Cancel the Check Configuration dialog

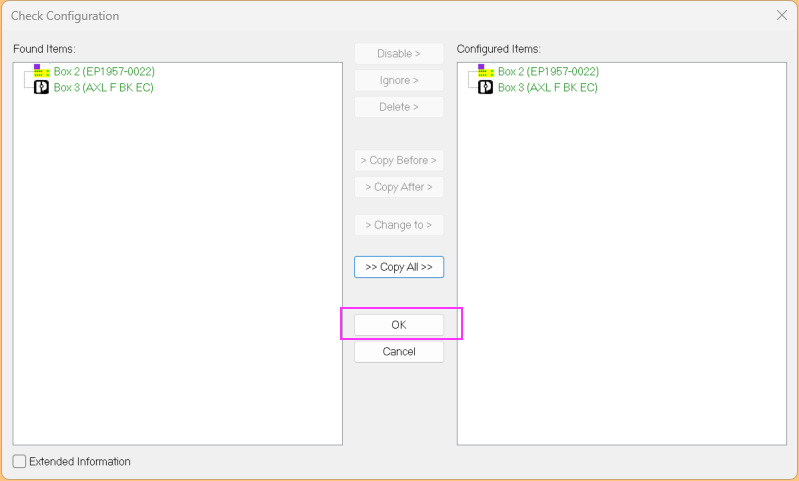coord(399,352)
